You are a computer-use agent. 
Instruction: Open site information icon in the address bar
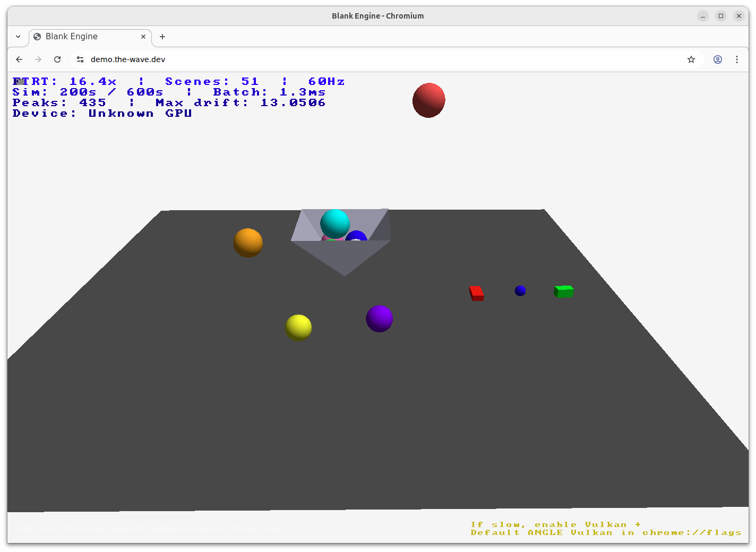(x=80, y=59)
